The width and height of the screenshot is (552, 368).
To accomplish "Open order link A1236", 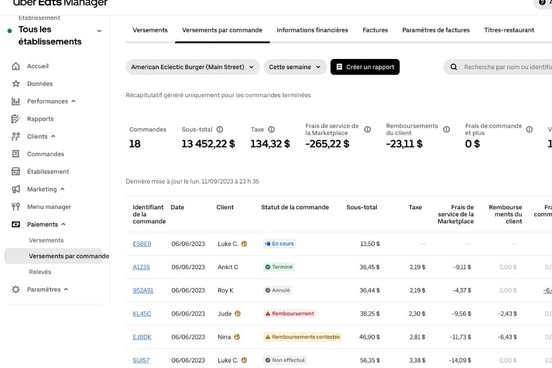I will click(141, 267).
